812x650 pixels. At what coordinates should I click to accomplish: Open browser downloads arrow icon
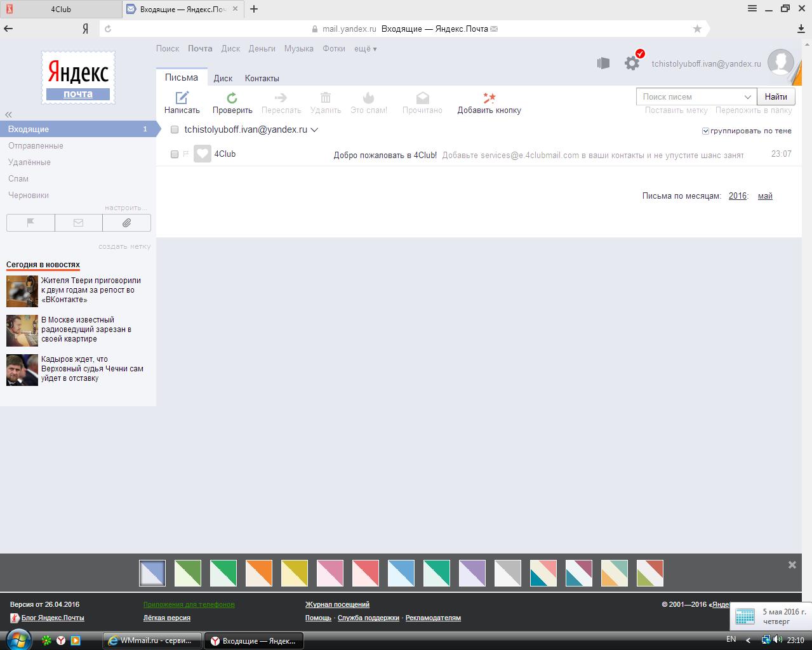pos(801,29)
